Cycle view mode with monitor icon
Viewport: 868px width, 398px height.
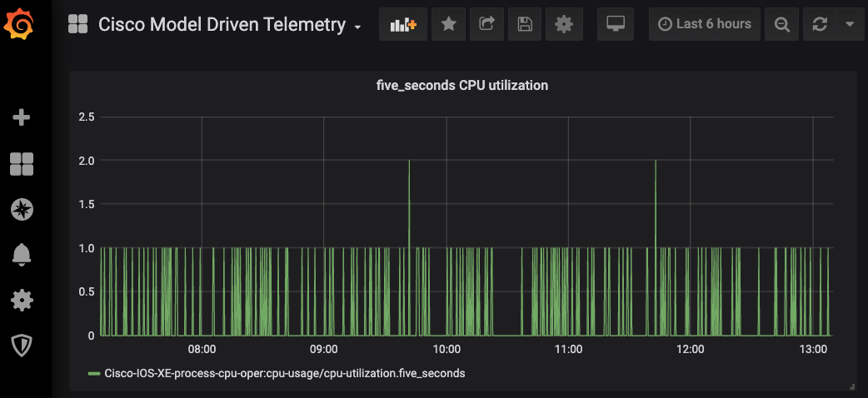616,25
